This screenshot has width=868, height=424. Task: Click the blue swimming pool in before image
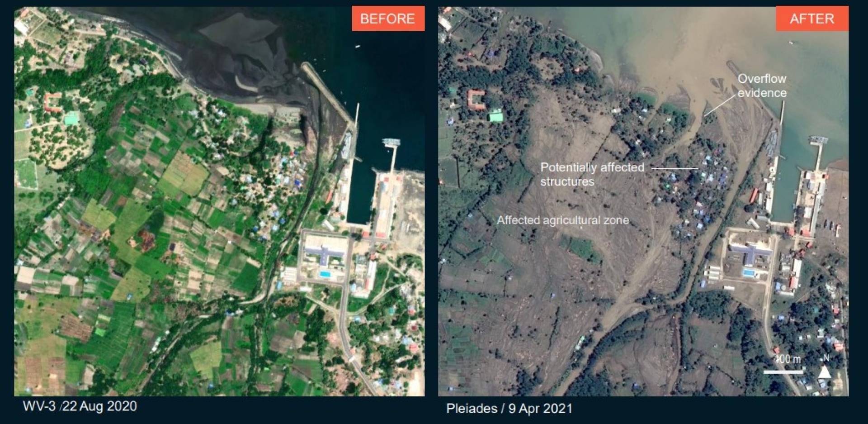325,274
